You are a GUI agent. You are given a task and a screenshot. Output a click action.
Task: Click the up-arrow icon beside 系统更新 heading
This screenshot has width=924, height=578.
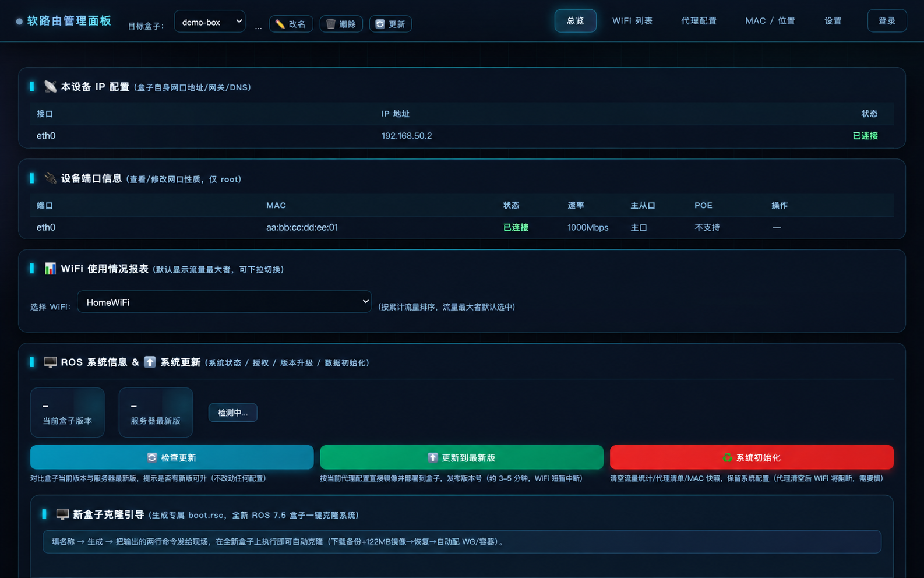[150, 362]
